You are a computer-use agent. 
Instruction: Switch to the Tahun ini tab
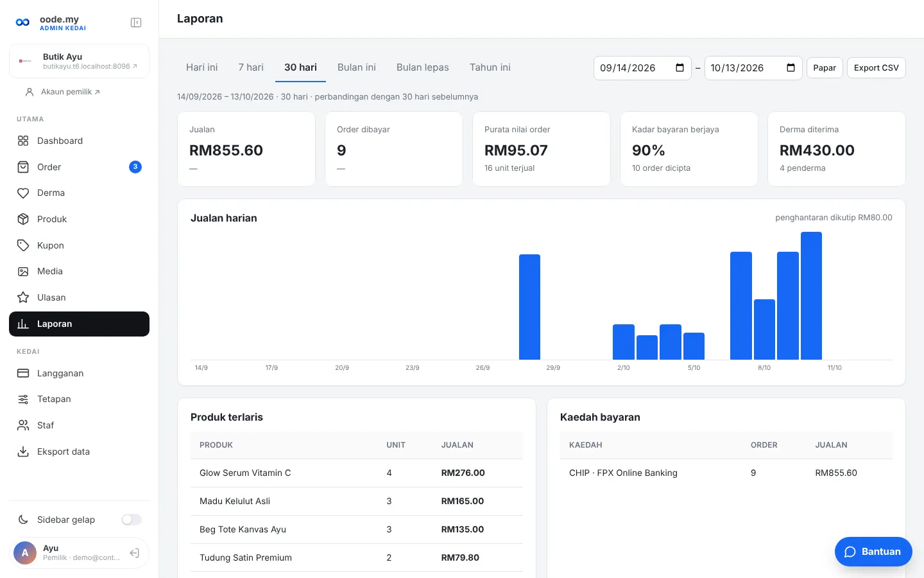pos(490,67)
